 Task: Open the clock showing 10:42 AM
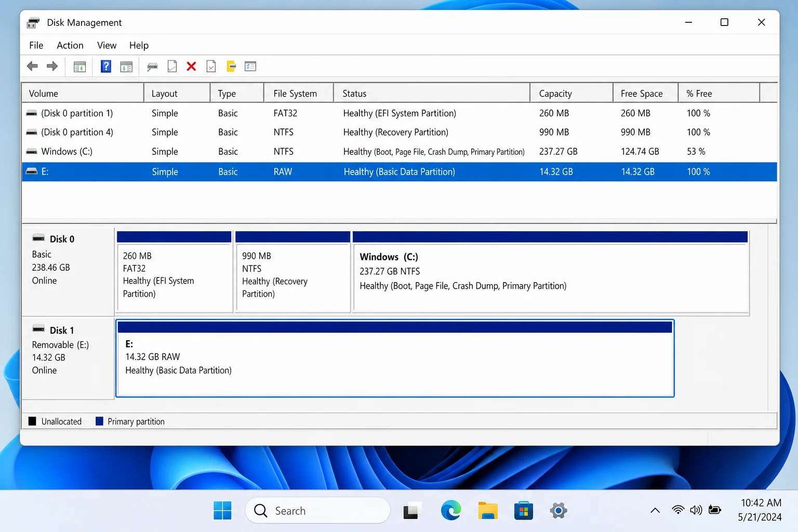click(761, 510)
